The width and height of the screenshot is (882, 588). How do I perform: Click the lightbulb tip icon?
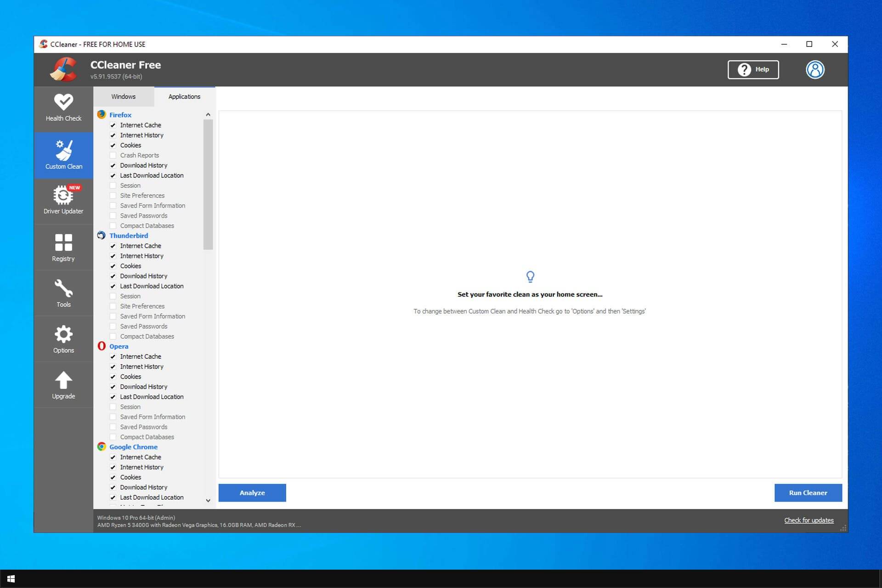(530, 277)
